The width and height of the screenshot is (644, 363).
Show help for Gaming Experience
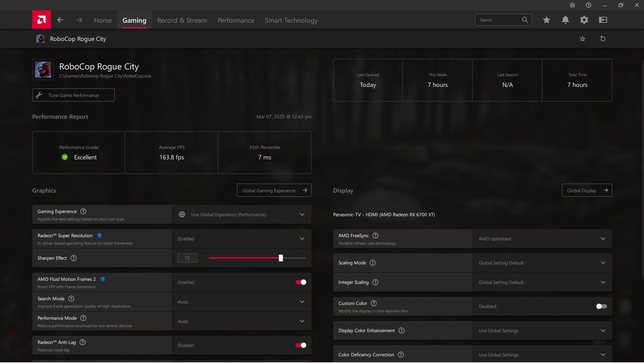coord(83,211)
